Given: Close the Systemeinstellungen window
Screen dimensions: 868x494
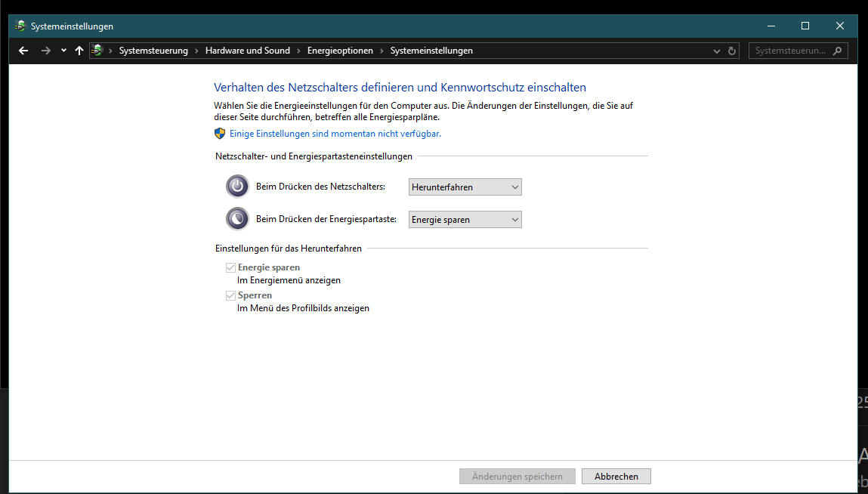Looking at the screenshot, I should point(840,26).
